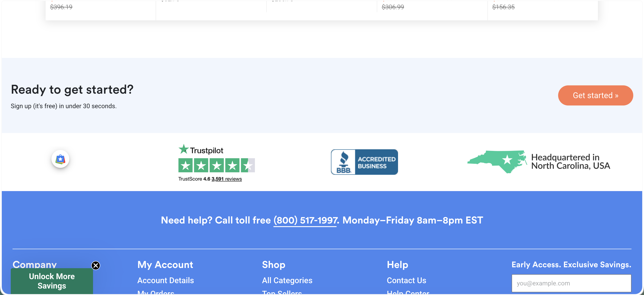The image size is (644, 295).
Task: Click the BBB Accredited Business badge
Action: click(x=364, y=162)
